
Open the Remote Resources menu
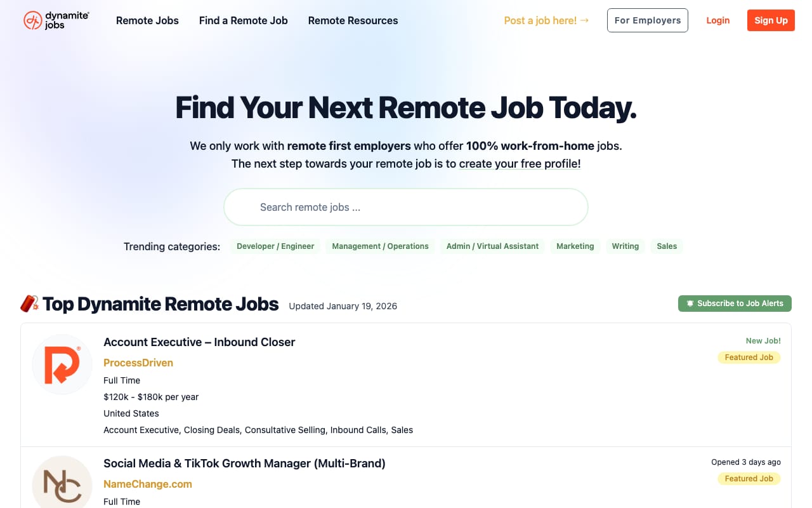353,20
